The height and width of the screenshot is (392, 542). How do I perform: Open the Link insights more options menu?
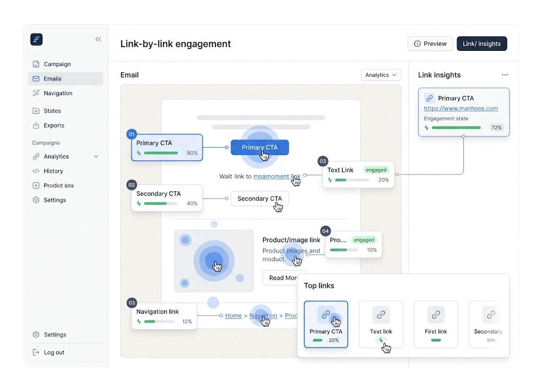505,75
